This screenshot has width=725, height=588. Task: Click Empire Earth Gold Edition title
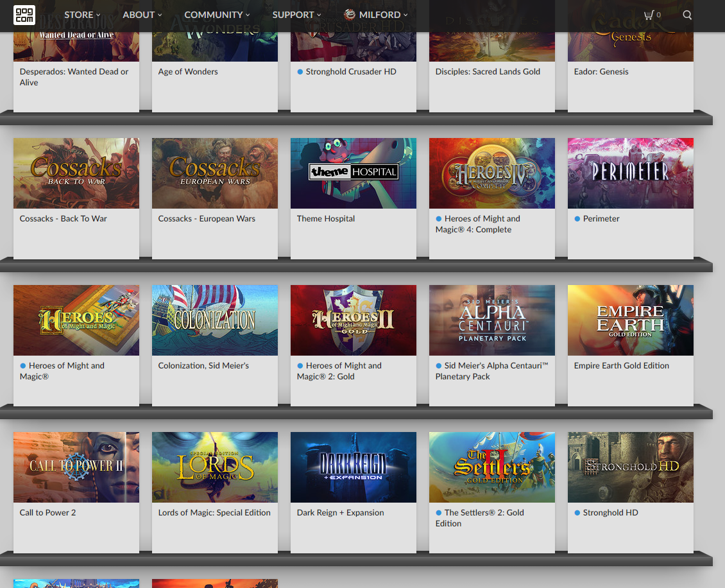coord(622,365)
